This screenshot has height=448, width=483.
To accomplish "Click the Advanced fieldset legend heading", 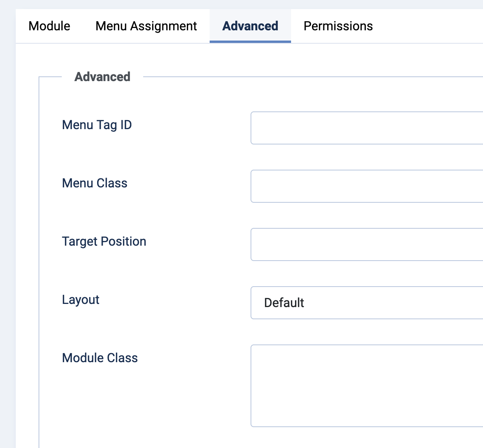I will click(x=102, y=77).
